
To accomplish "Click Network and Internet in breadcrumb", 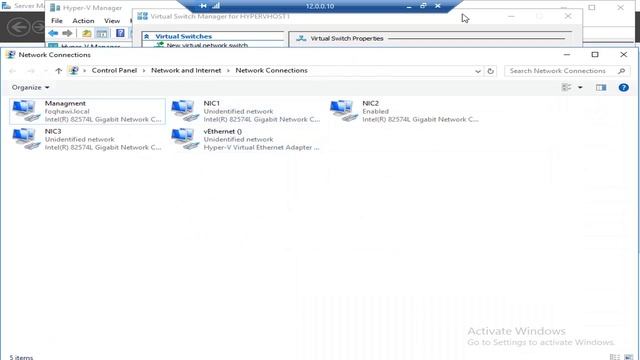I will click(x=186, y=71).
